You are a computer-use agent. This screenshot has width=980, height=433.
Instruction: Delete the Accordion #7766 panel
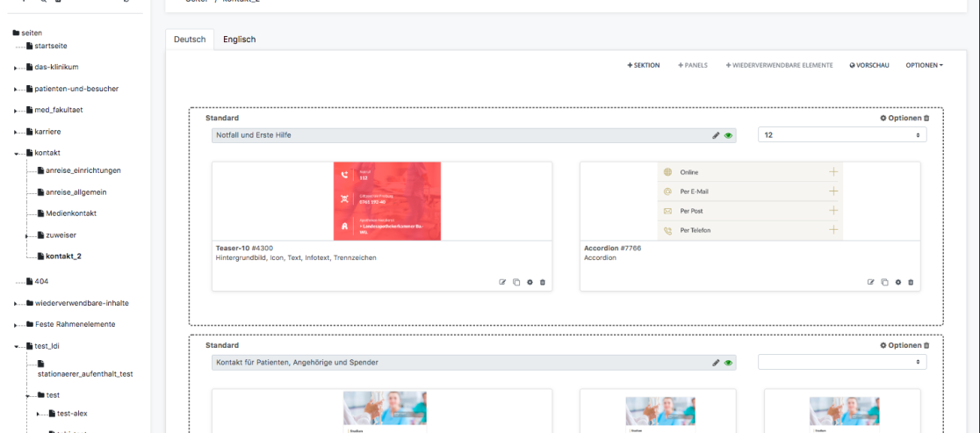coord(911,283)
